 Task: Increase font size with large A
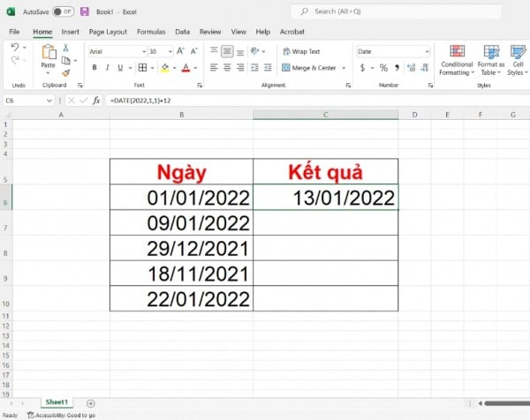[x=181, y=51]
